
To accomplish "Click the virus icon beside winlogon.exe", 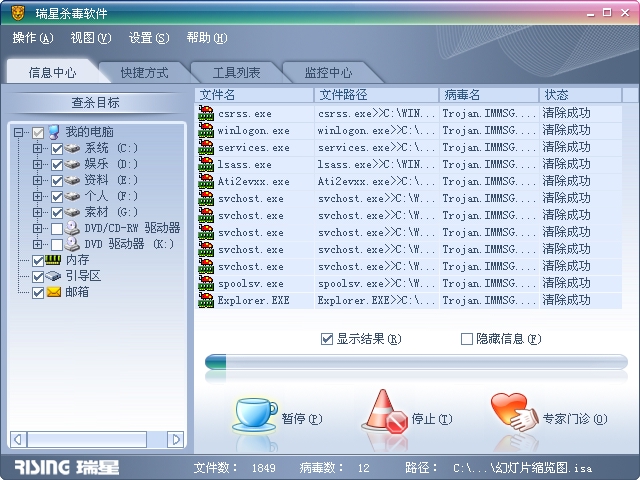I will 206,130.
